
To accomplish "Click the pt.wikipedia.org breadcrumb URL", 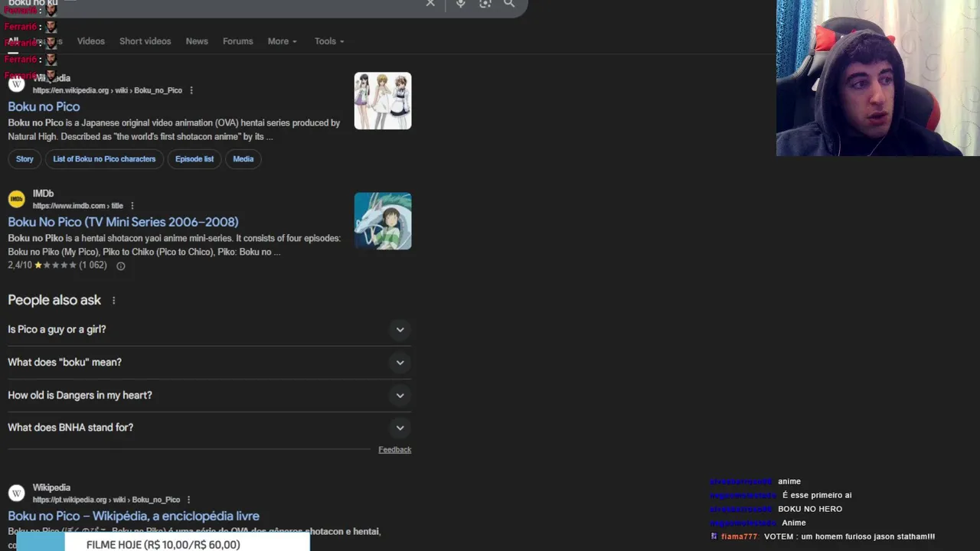I will coord(106,500).
